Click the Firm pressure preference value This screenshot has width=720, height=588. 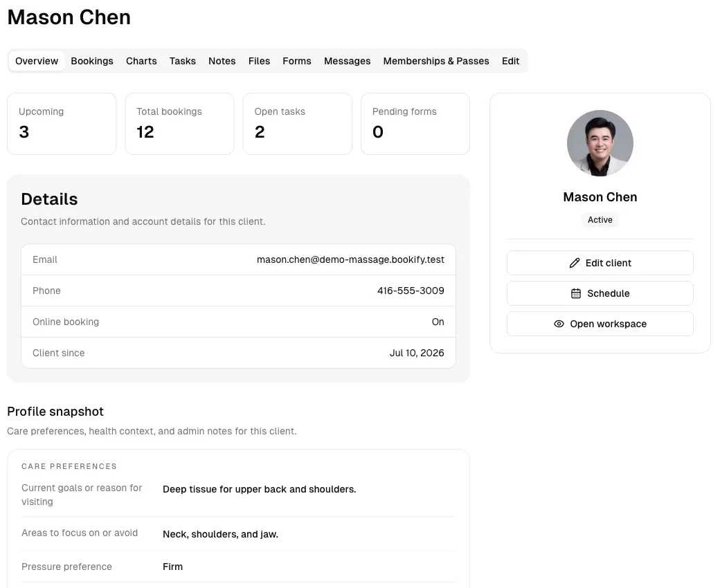[x=172, y=567]
